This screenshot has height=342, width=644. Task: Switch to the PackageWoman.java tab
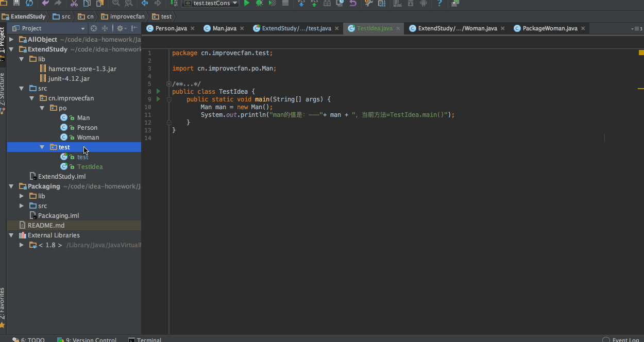point(550,28)
